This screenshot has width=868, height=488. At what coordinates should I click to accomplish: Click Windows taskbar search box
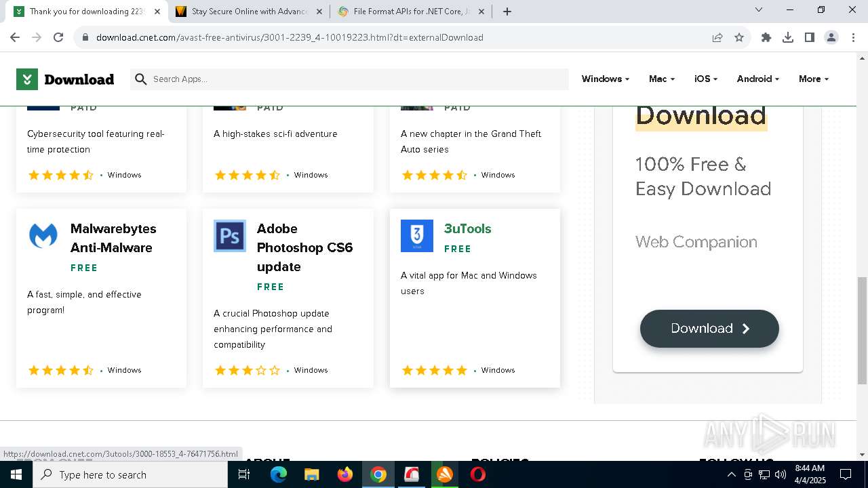pos(130,474)
